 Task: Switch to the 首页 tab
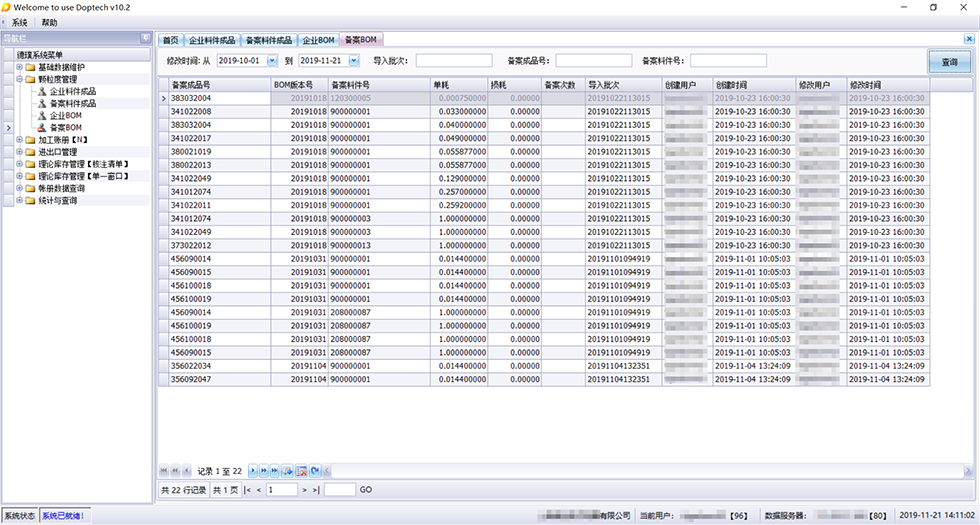pyautogui.click(x=170, y=40)
